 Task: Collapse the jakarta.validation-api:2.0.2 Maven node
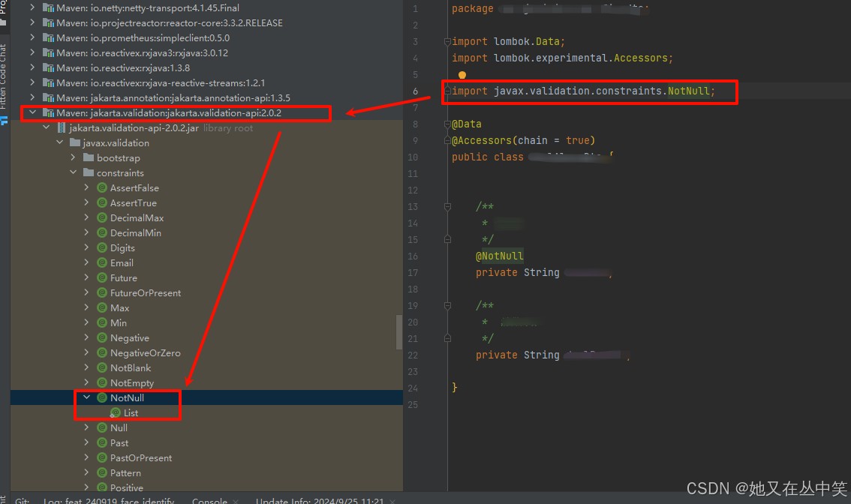(32, 112)
